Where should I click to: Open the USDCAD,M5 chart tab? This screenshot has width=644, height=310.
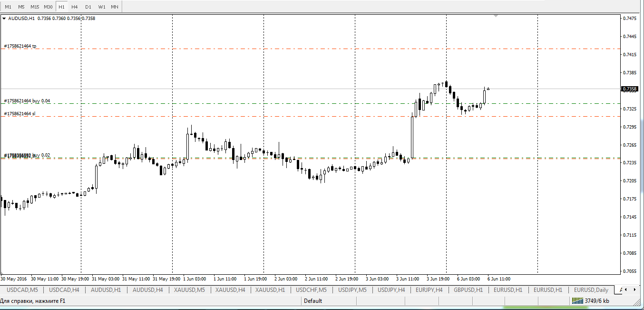click(23, 290)
